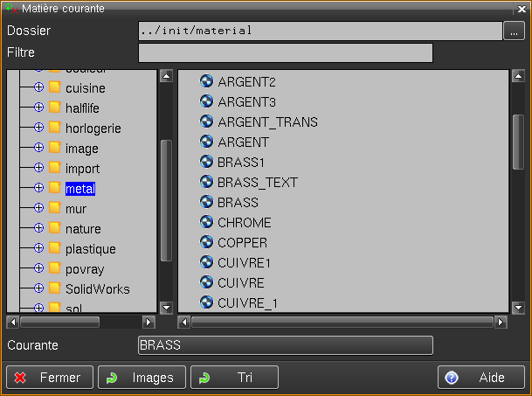The width and height of the screenshot is (532, 396).
Task: Choose the ARGENT2 material from list
Action: point(246,82)
